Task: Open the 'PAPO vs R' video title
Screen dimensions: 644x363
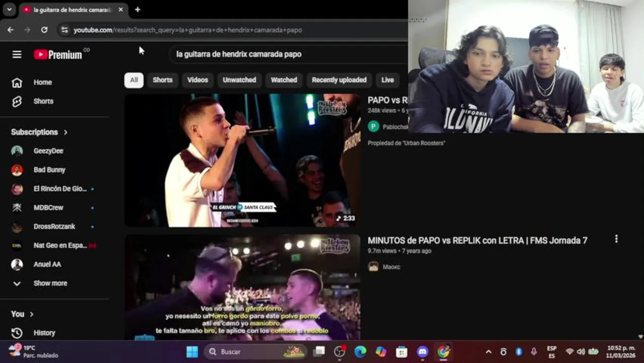Action: click(x=388, y=100)
